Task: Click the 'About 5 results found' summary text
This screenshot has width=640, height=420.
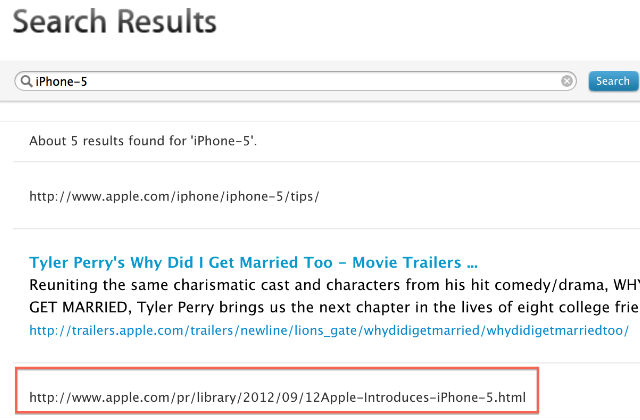Action: (x=143, y=141)
